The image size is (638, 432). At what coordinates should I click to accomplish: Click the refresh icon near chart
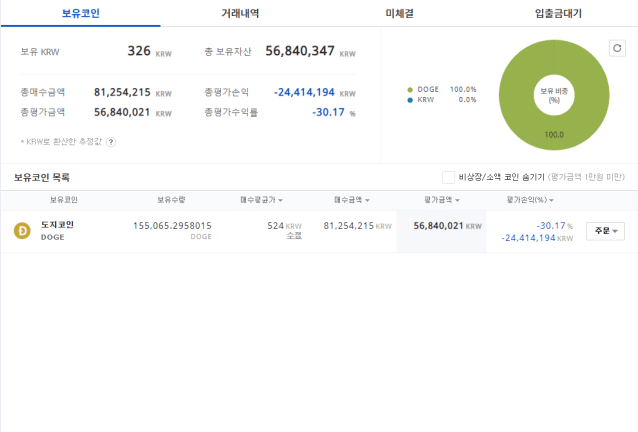point(617,48)
